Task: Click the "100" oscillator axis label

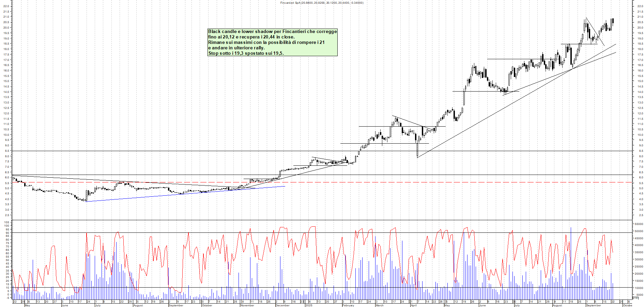Action: tap(7, 226)
